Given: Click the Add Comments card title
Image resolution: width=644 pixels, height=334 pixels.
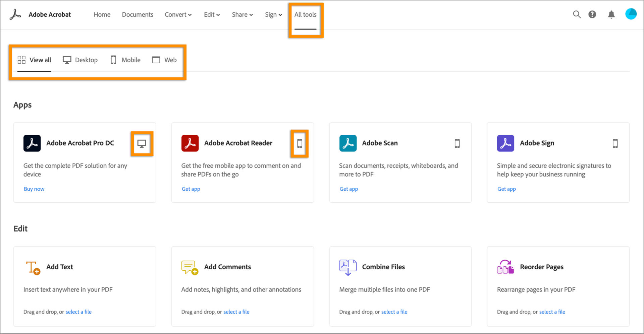Looking at the screenshot, I should coord(227,267).
